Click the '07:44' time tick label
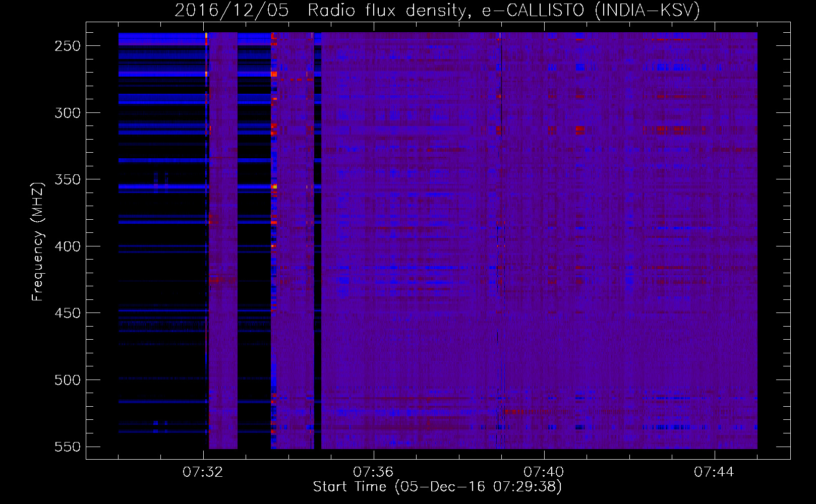 [x=714, y=472]
